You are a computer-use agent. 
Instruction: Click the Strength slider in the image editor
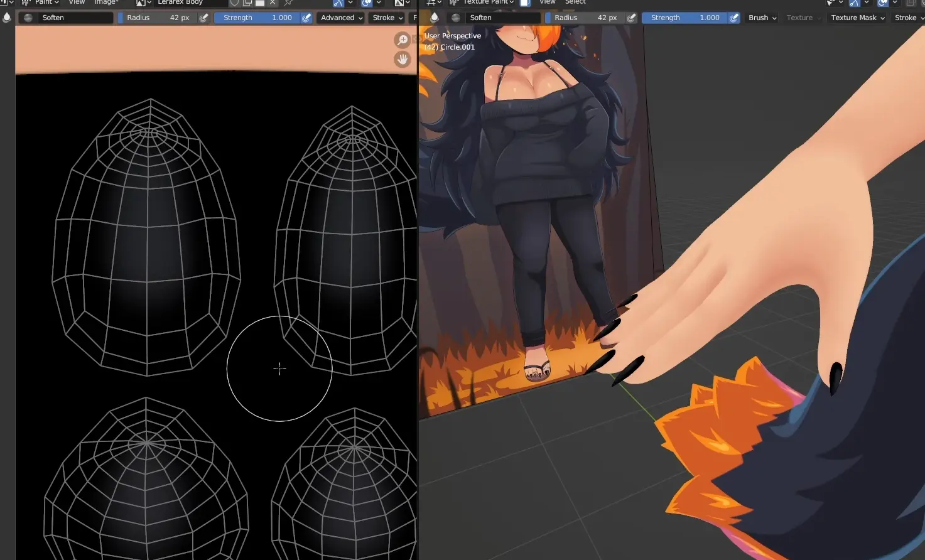[257, 18]
